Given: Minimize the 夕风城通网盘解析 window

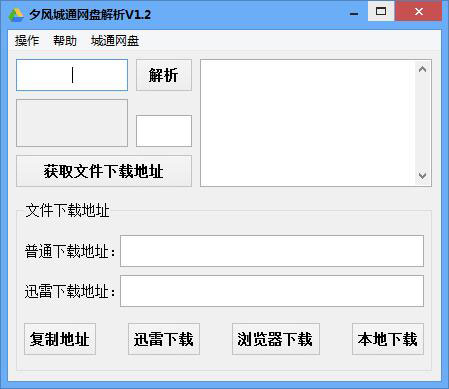Looking at the screenshot, I should (x=354, y=12).
